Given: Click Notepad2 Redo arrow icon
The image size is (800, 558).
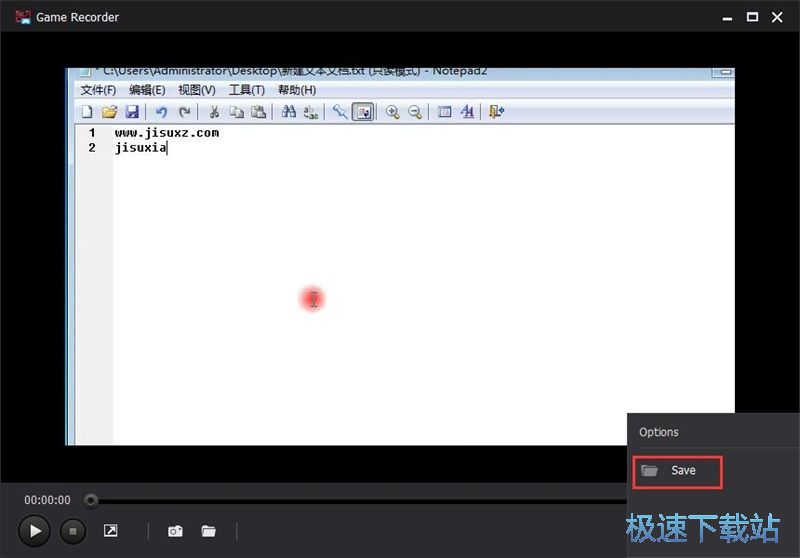Looking at the screenshot, I should point(184,112).
